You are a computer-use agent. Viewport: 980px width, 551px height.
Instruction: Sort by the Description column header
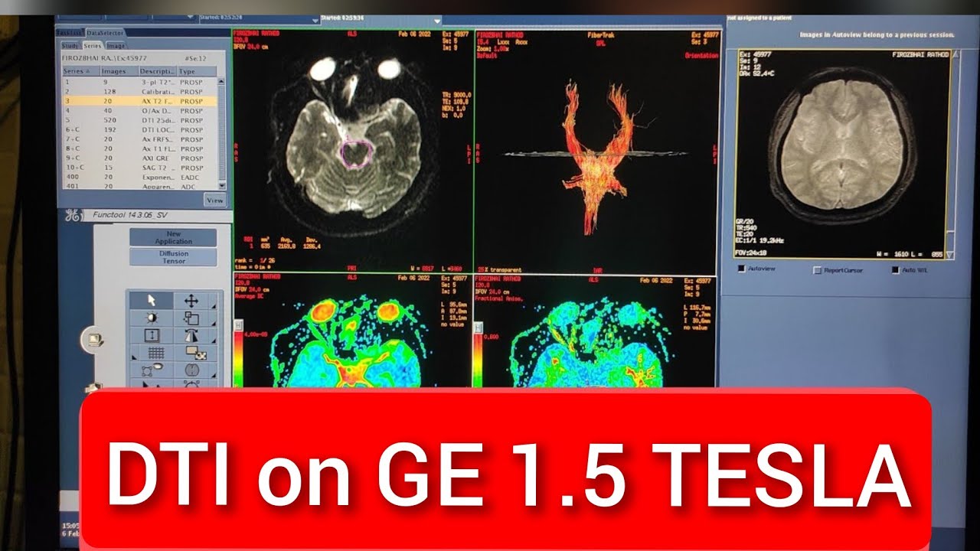pos(158,70)
